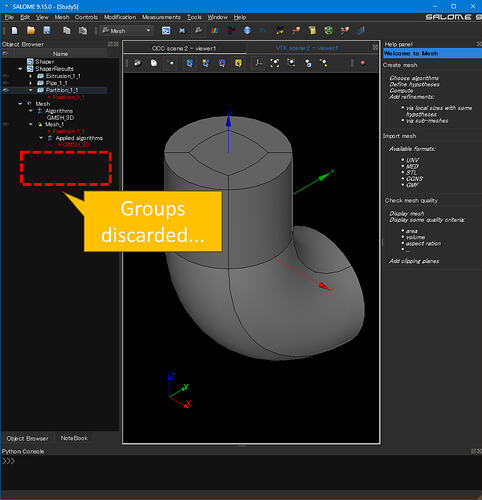Image resolution: width=482 pixels, height=500 pixels.
Task: Activate the Shaper module icon right of module dropdown
Action: pos(166,31)
